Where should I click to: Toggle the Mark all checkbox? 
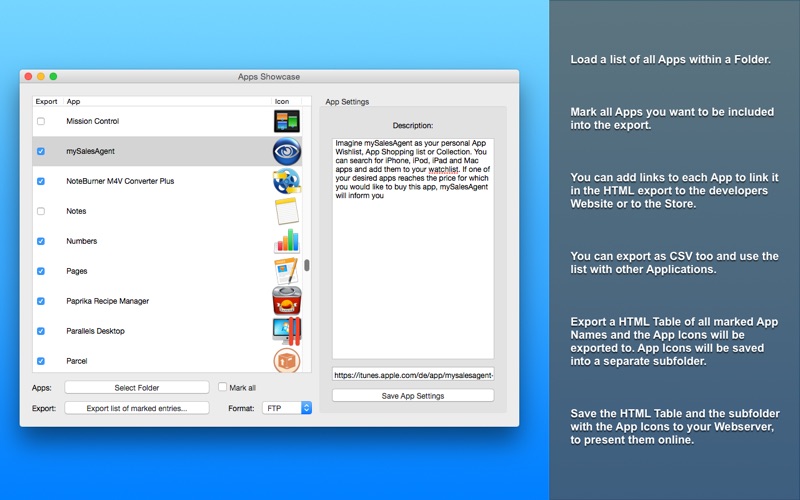tap(222, 387)
